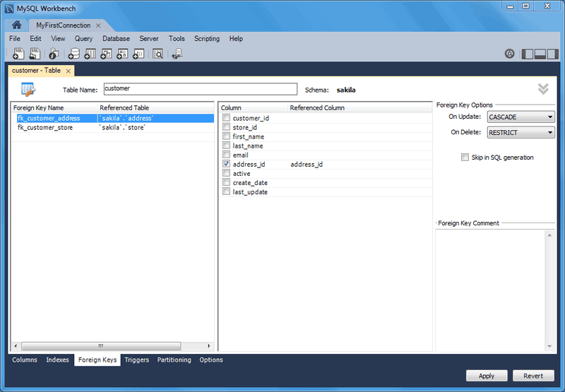Uncheck the address_id column checkbox
The image size is (565, 392).
tap(226, 164)
